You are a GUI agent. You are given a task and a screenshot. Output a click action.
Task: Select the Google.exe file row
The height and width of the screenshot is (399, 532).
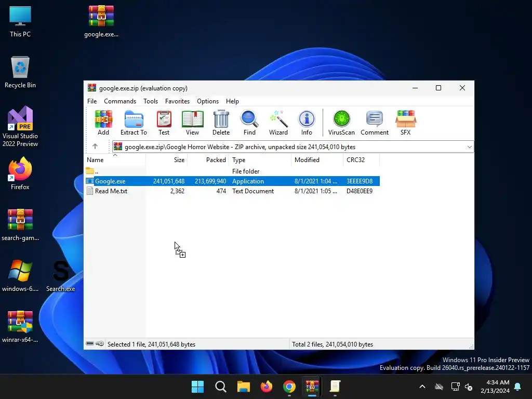coord(232,181)
